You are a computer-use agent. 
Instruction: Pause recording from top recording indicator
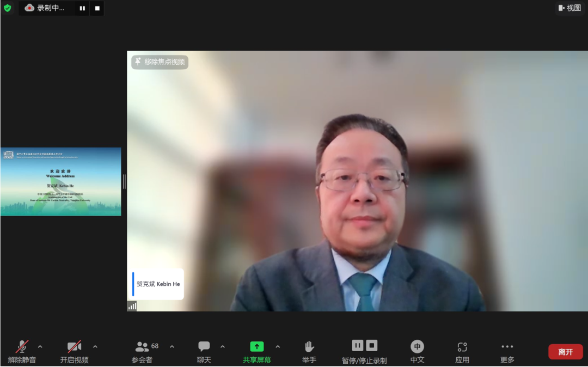[82, 8]
